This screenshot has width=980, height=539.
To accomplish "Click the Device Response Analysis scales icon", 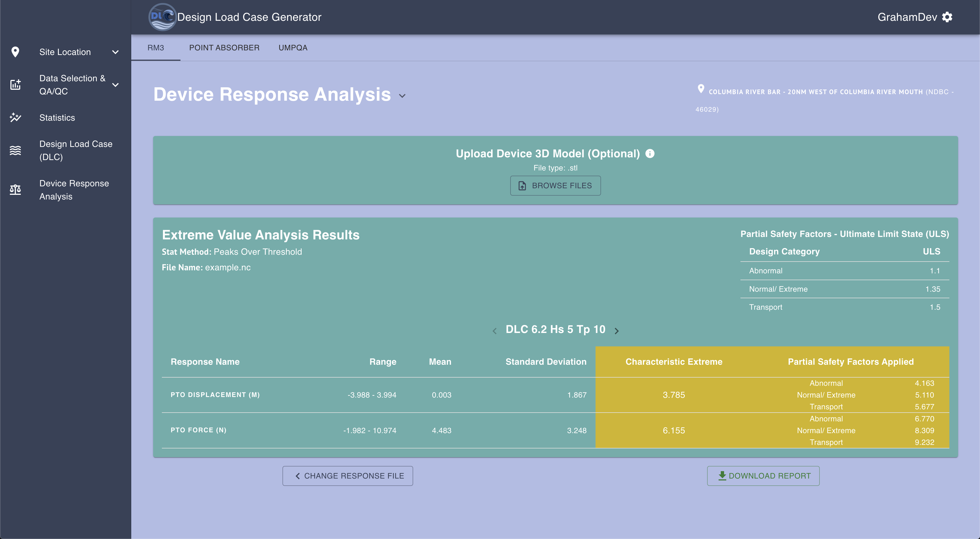I will [15, 190].
